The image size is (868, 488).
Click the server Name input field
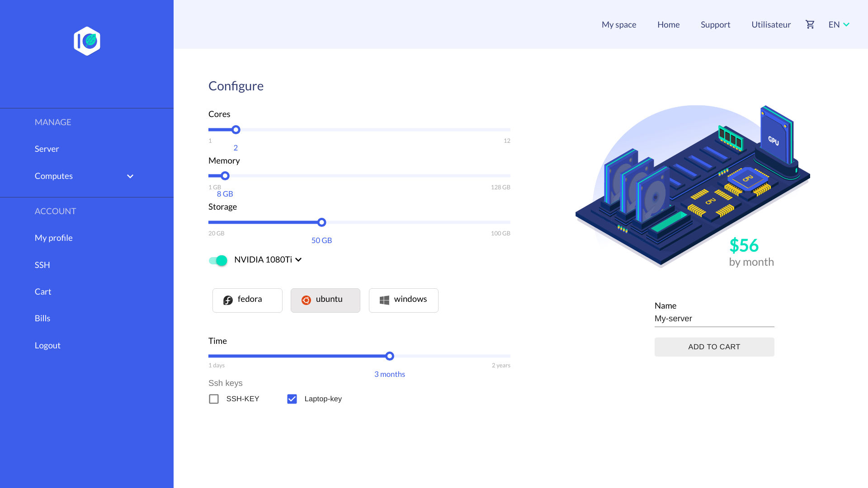pyautogui.click(x=713, y=318)
